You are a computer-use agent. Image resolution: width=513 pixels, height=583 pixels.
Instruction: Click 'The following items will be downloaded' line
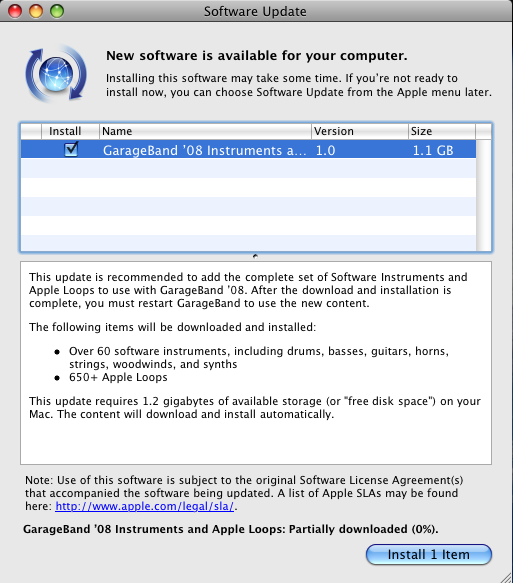(172, 327)
